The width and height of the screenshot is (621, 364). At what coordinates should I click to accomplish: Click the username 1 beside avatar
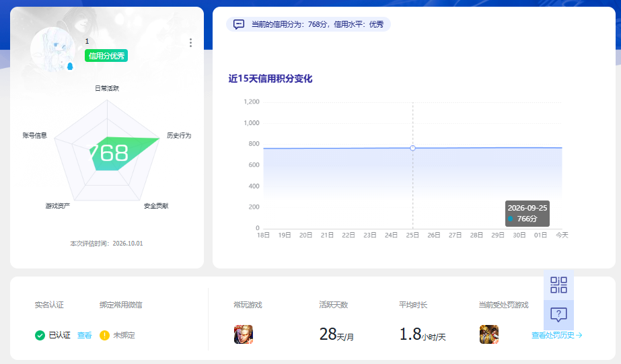pos(87,41)
